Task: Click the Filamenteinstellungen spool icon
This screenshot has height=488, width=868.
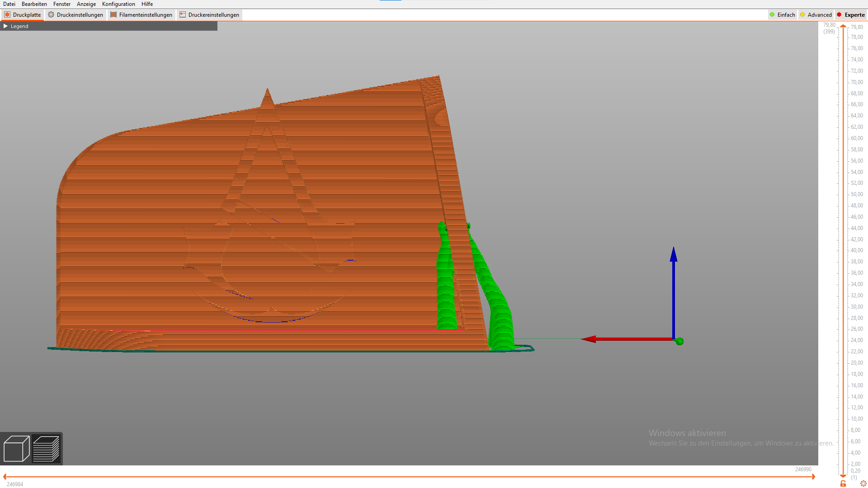Action: pos(113,14)
